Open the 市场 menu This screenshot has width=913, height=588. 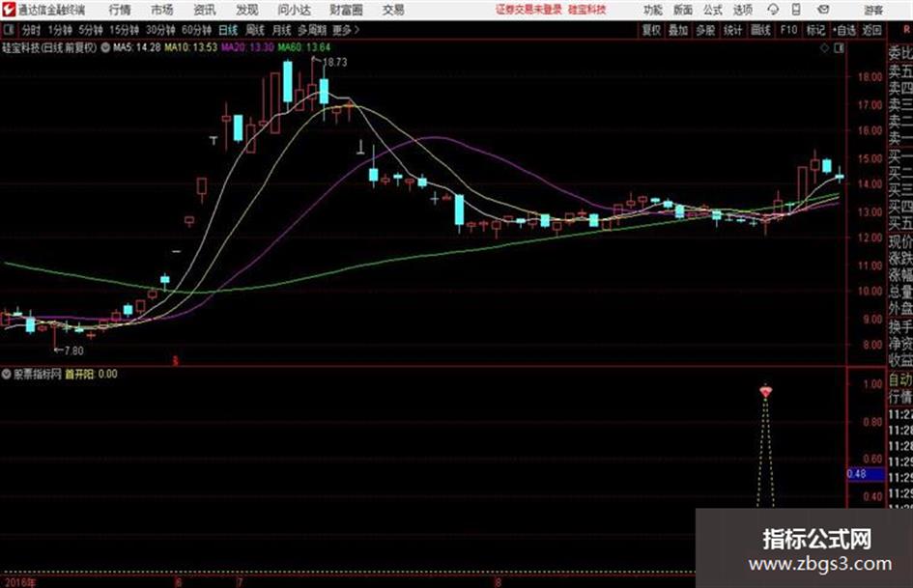pyautogui.click(x=162, y=10)
